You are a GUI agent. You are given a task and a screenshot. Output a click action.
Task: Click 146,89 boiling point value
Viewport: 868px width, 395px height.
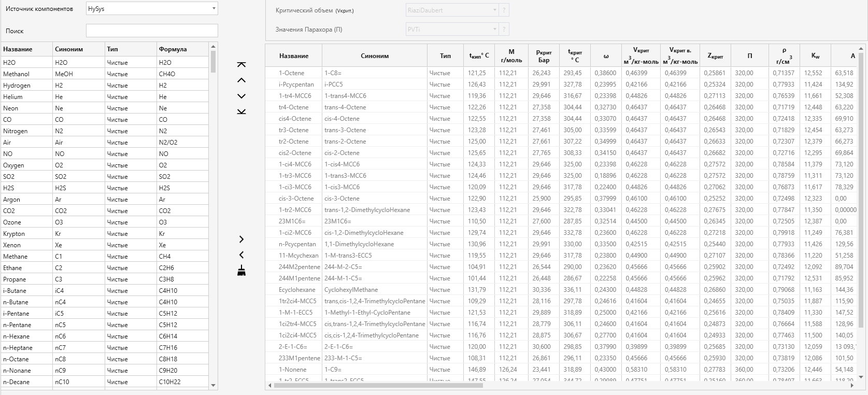coord(476,369)
